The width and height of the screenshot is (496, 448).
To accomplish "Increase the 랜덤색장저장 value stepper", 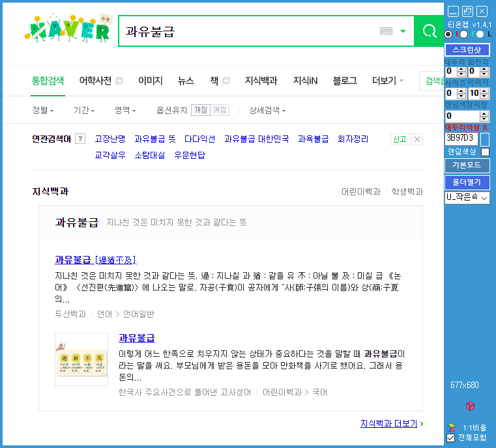I will point(484,113).
